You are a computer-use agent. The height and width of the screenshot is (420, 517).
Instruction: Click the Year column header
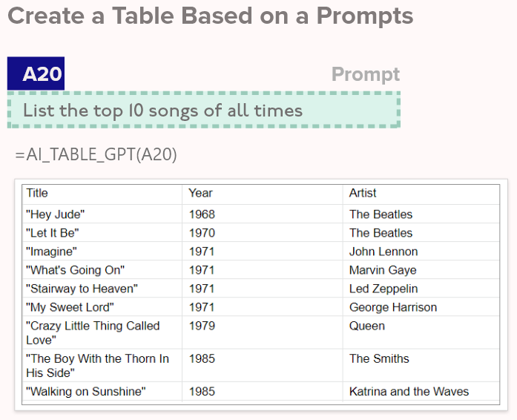point(262,194)
